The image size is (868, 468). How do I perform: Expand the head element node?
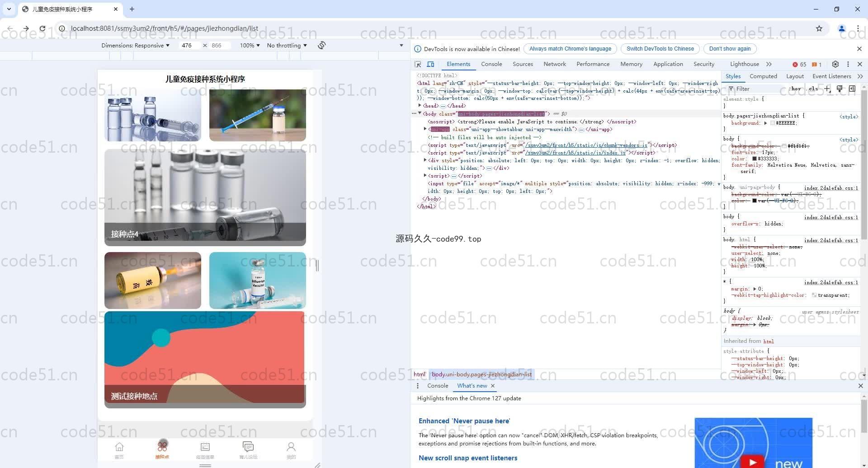tap(420, 106)
